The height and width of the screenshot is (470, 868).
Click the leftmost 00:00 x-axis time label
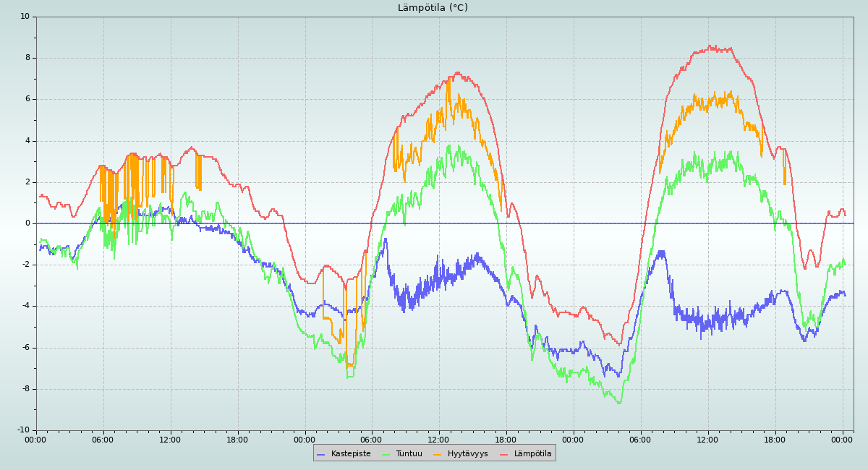tap(36, 440)
